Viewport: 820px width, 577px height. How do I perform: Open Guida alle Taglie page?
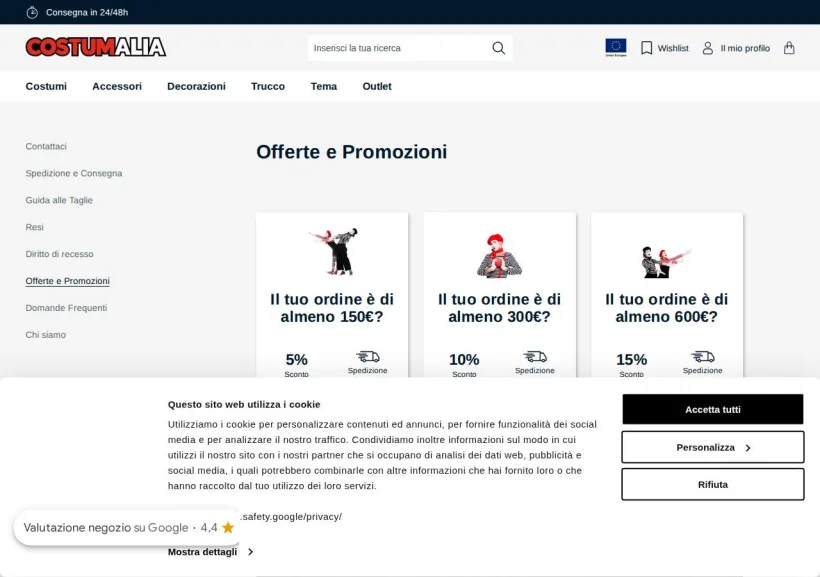[59, 200]
